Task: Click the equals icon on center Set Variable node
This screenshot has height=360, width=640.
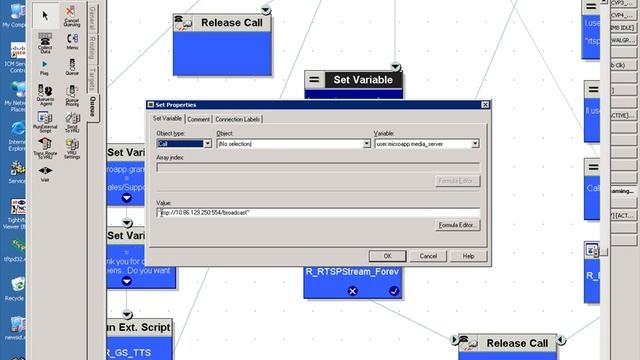Action: coord(314,80)
